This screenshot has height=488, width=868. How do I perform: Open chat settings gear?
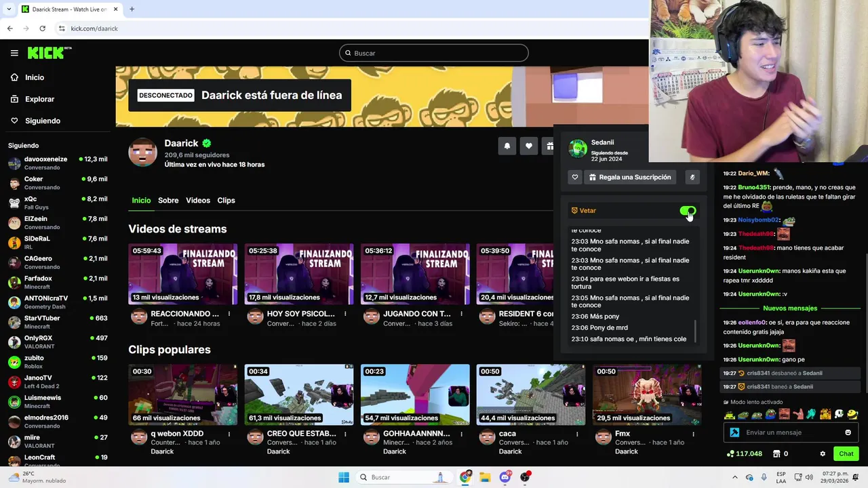point(823,453)
